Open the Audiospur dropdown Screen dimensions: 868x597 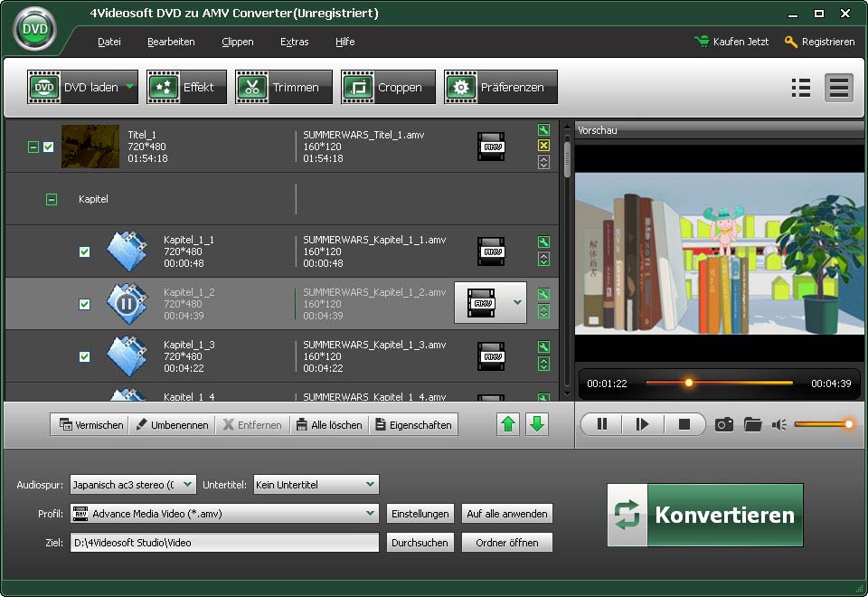(133, 485)
